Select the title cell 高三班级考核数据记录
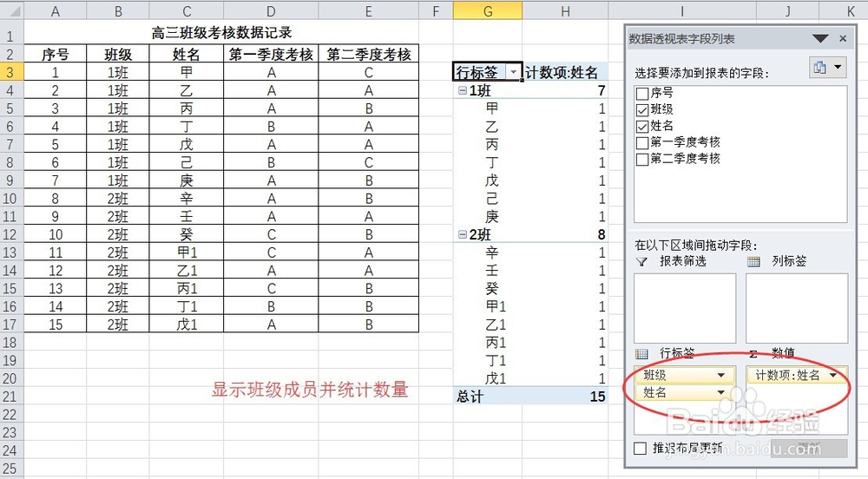 point(221,33)
